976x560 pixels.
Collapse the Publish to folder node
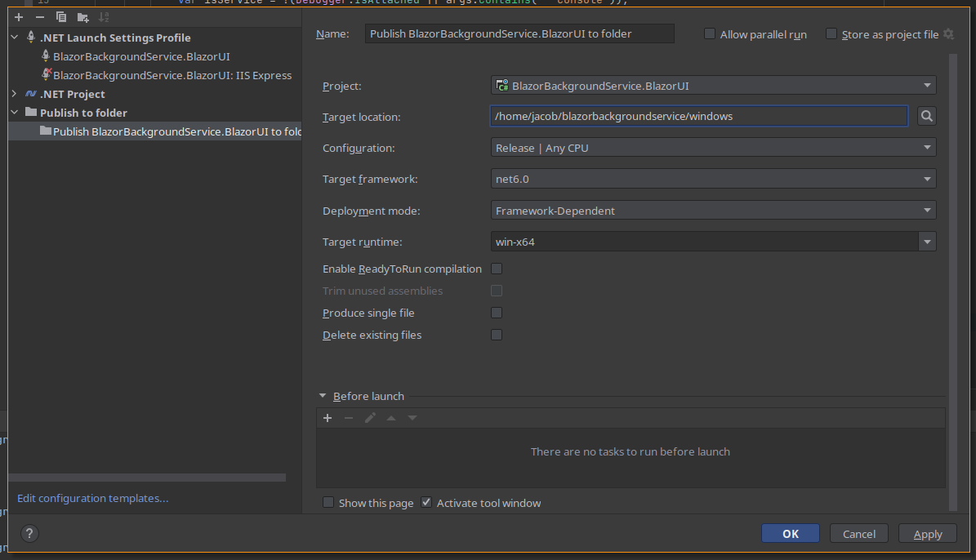(x=15, y=113)
